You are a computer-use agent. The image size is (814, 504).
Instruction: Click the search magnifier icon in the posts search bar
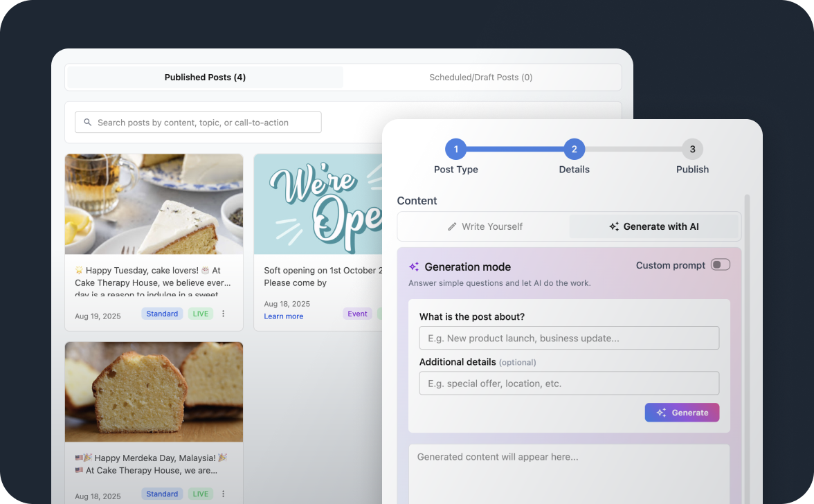pyautogui.click(x=87, y=122)
